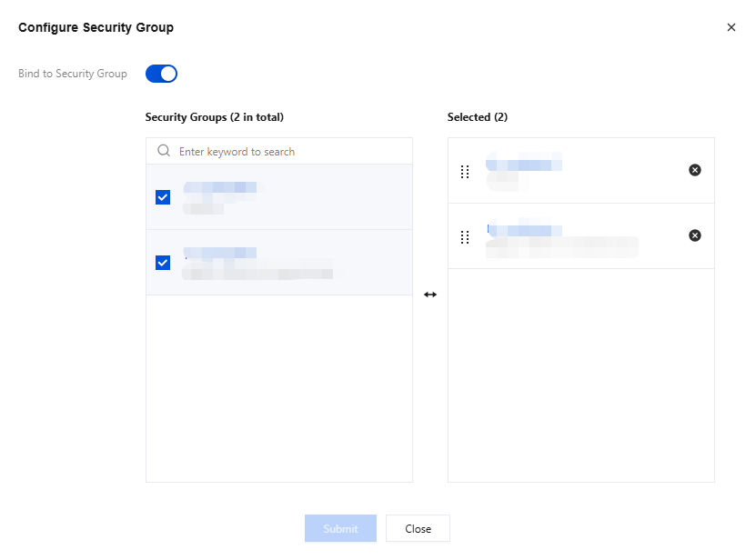Uncheck the second security group checkbox
The width and height of the screenshot is (756, 560).
click(163, 263)
